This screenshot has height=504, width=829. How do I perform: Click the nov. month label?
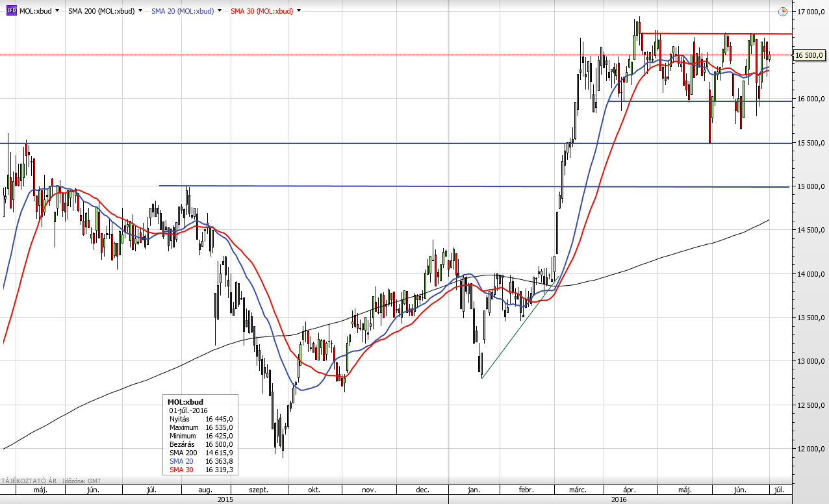(368, 490)
